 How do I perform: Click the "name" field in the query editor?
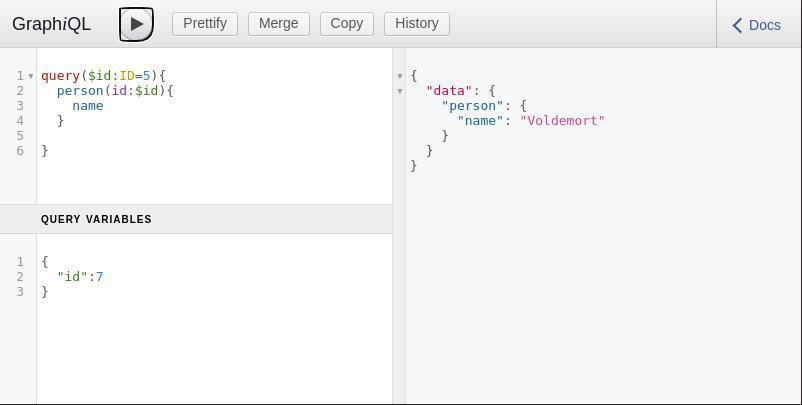pyautogui.click(x=88, y=105)
